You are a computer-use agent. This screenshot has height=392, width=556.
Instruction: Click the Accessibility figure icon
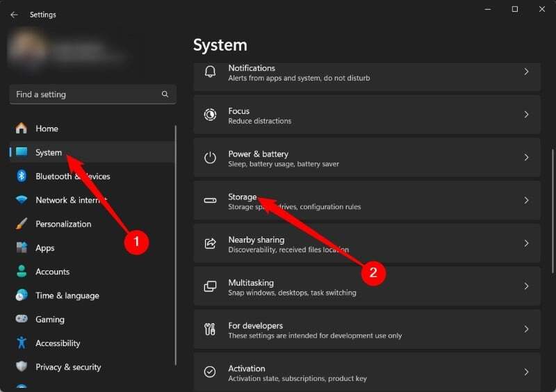[x=22, y=343]
